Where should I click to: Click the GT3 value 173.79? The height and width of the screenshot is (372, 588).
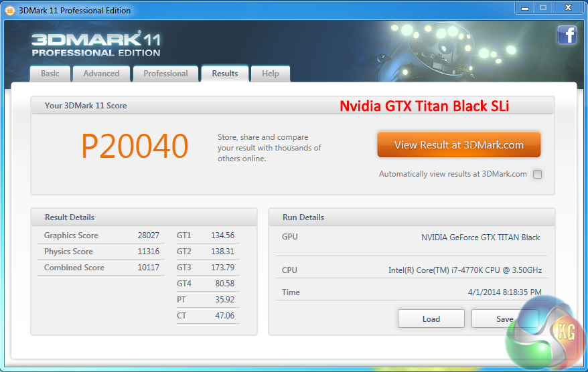point(223,268)
